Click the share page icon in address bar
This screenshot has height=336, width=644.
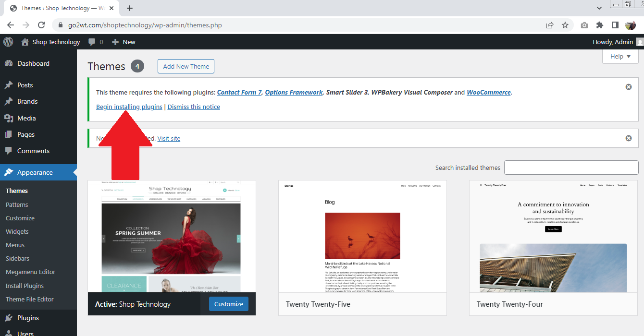[x=550, y=25]
